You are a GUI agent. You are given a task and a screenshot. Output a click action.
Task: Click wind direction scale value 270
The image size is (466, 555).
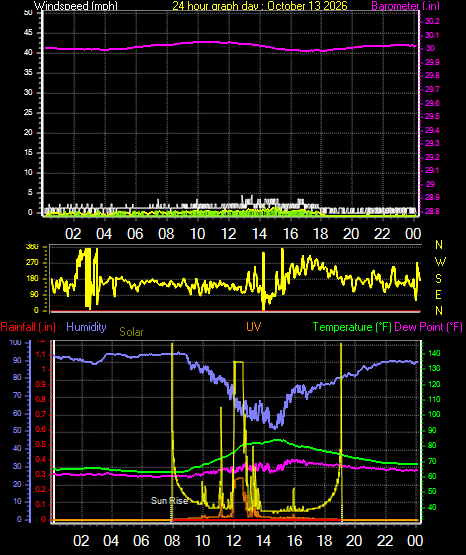33,263
